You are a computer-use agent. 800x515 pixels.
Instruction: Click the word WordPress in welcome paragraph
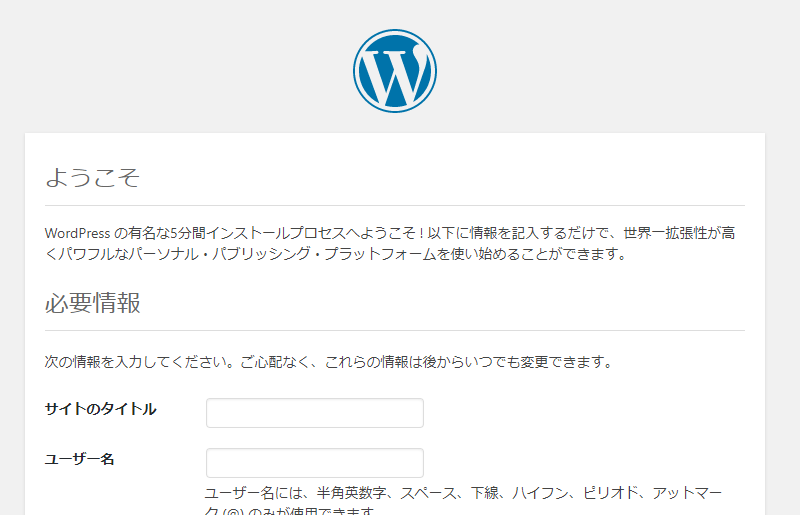coord(78,233)
